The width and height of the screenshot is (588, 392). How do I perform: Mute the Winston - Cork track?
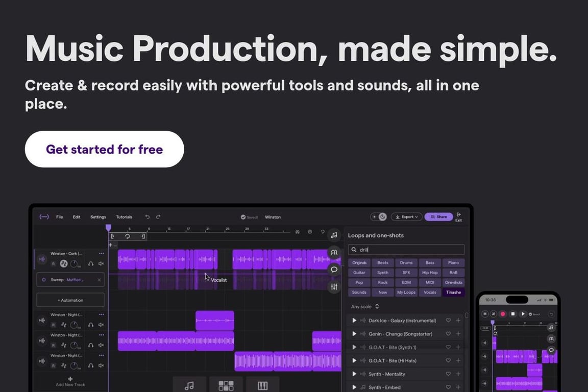[101, 264]
